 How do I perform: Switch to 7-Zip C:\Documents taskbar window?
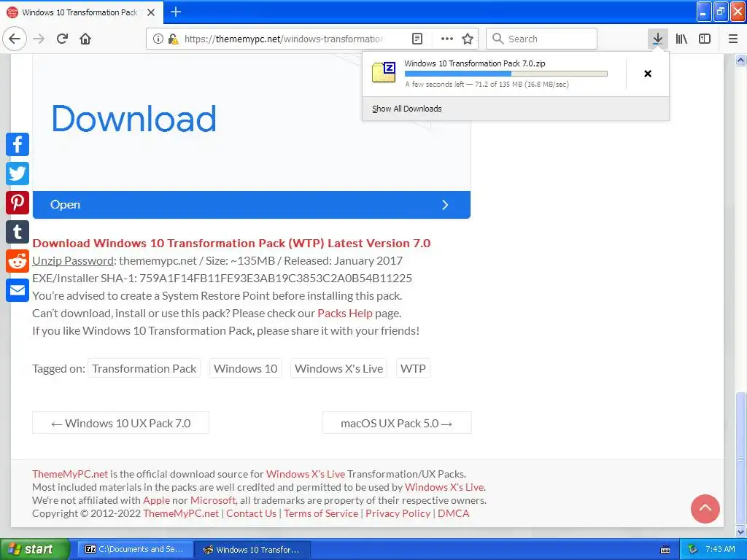[x=134, y=549]
